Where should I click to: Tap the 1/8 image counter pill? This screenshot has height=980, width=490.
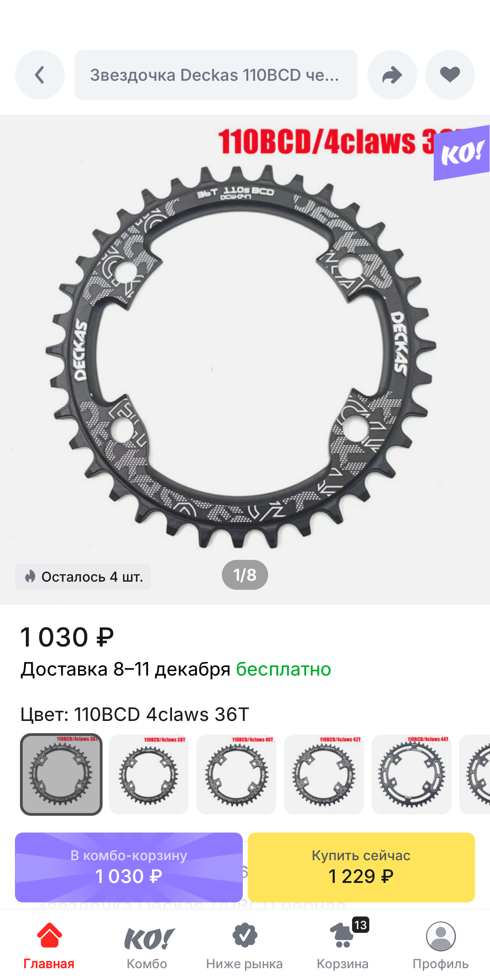pyautogui.click(x=245, y=575)
